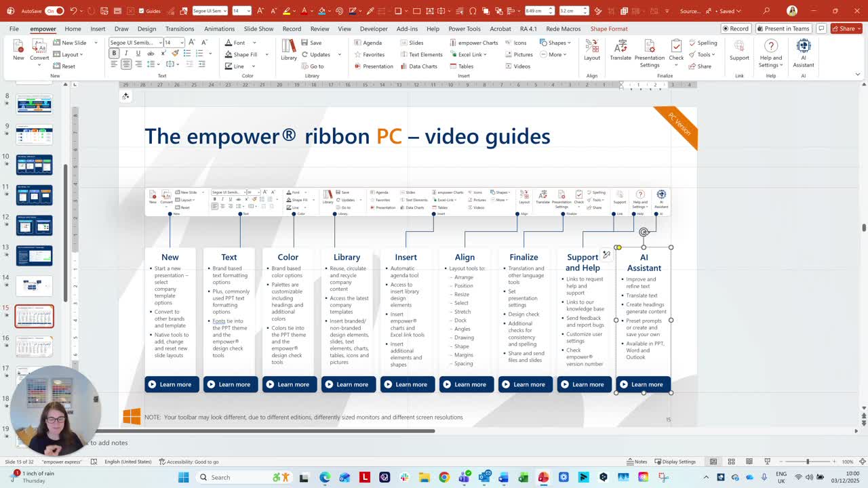Open the Slide Show ribbon tab

point(258,28)
